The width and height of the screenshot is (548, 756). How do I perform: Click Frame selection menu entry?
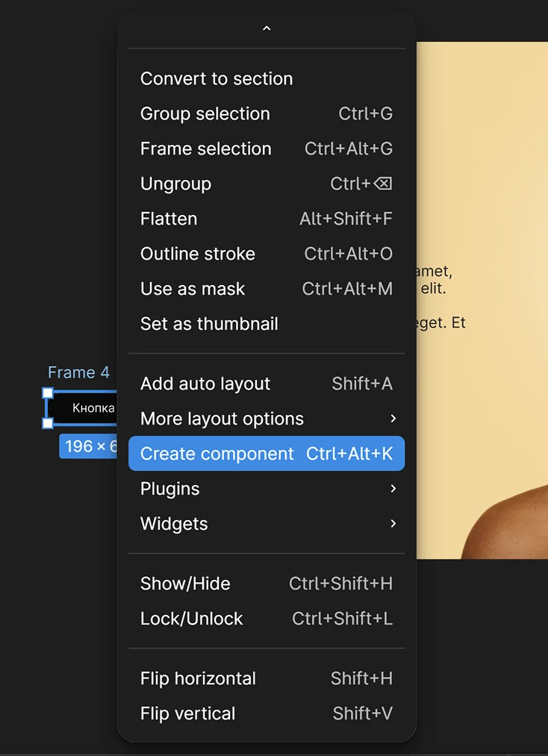(x=206, y=149)
